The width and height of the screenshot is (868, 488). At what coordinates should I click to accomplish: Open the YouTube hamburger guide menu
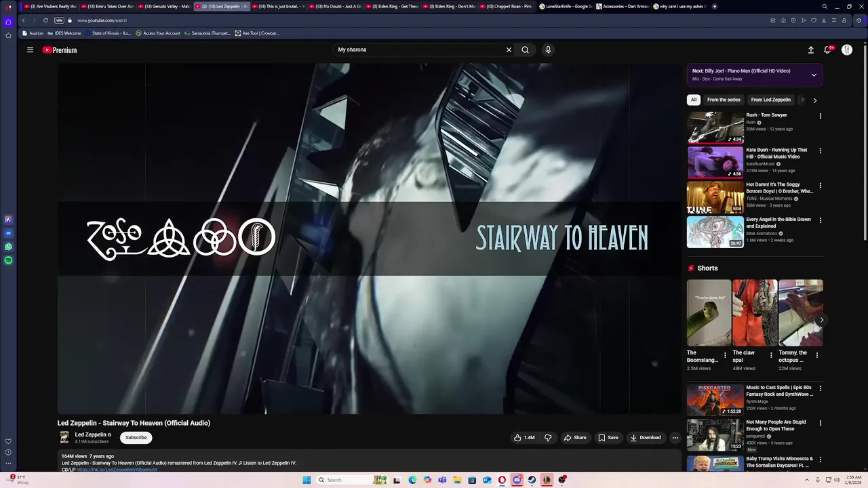click(x=30, y=49)
